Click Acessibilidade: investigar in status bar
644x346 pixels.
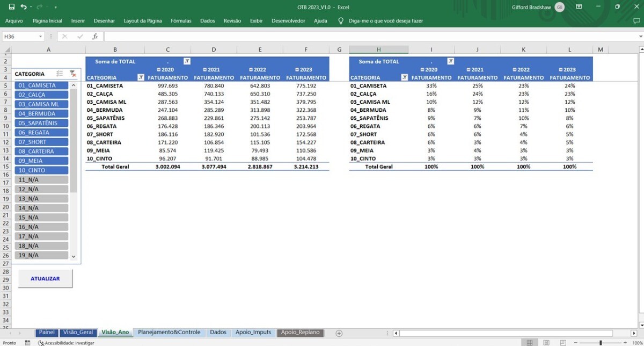(66, 342)
